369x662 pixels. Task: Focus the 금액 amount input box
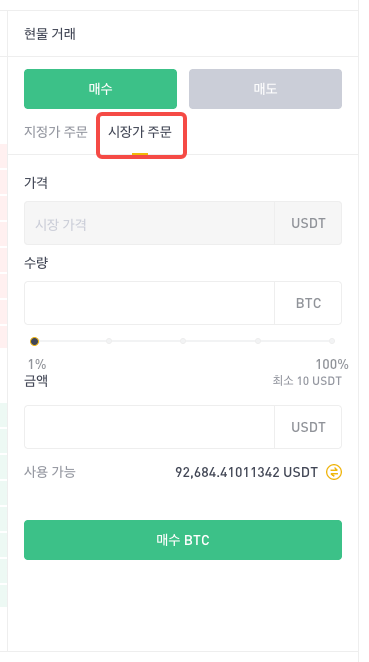(149, 427)
